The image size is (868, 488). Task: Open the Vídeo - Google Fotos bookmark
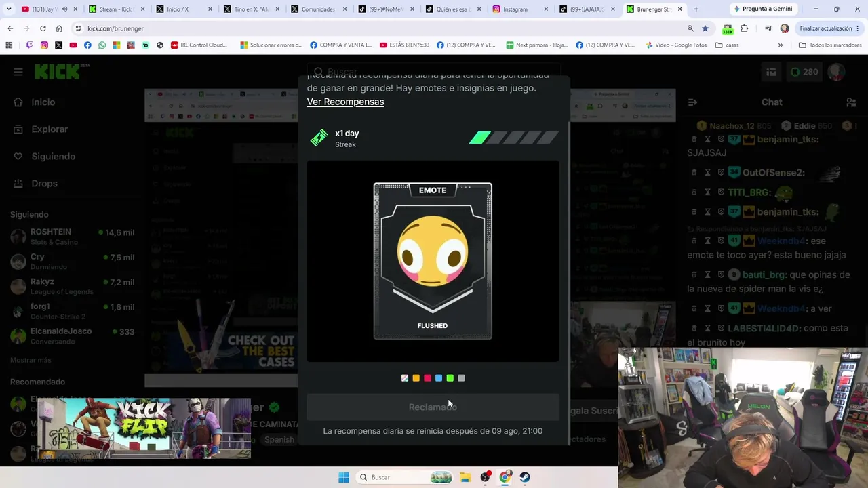click(676, 45)
